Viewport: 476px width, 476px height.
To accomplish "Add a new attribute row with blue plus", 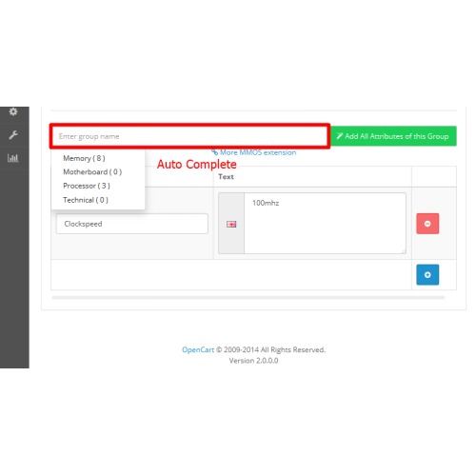I will (x=427, y=275).
